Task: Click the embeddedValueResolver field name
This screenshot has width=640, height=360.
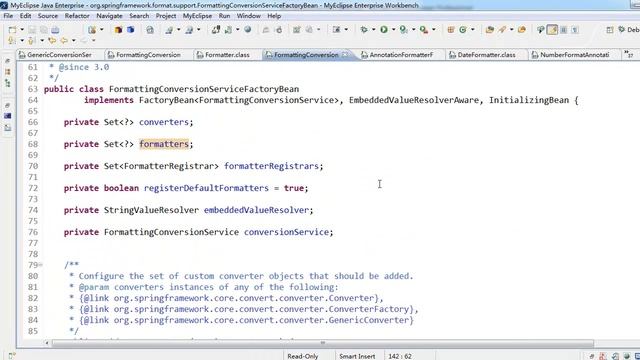Action: pyautogui.click(x=256, y=210)
